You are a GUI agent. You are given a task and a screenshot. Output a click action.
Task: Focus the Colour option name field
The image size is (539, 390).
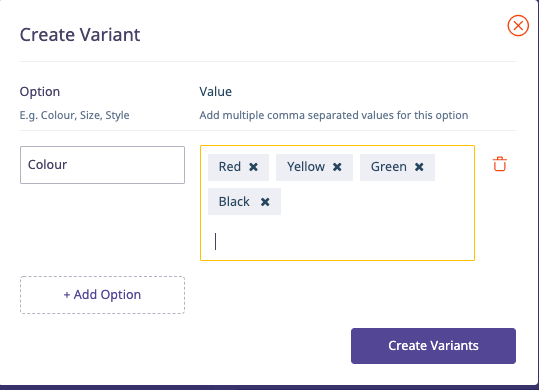pos(102,165)
